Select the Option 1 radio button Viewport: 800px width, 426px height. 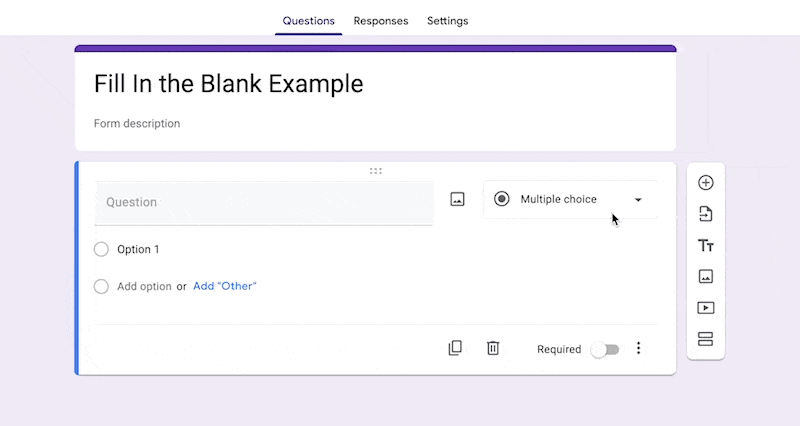point(102,249)
